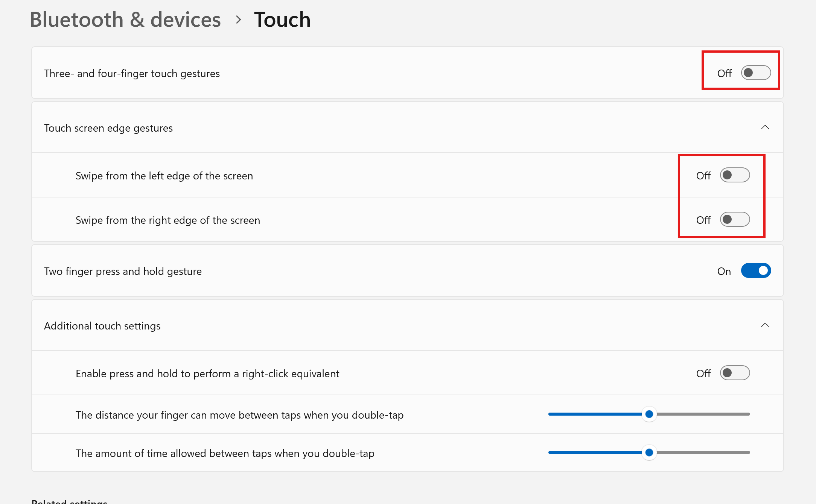The width and height of the screenshot is (816, 504).
Task: Click the "Two finger press and hold gesture" label
Action: [x=123, y=271]
